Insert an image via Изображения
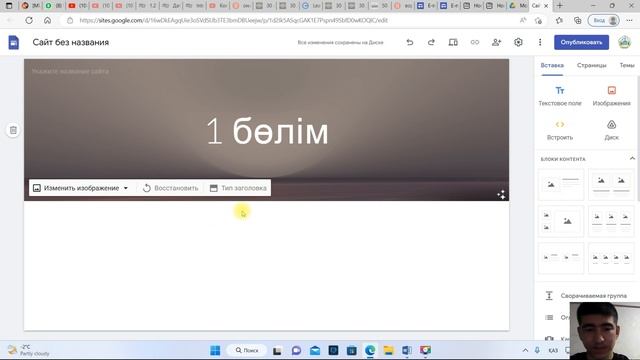Viewport: 640px width, 360px height. (x=611, y=96)
